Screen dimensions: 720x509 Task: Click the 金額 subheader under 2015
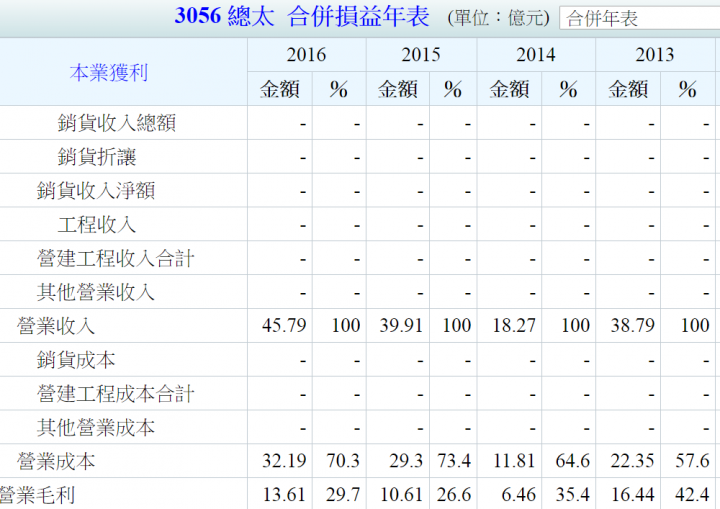(x=398, y=89)
